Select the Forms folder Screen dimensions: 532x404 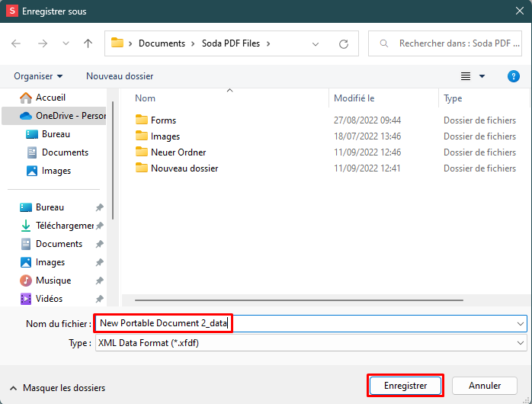pos(163,120)
